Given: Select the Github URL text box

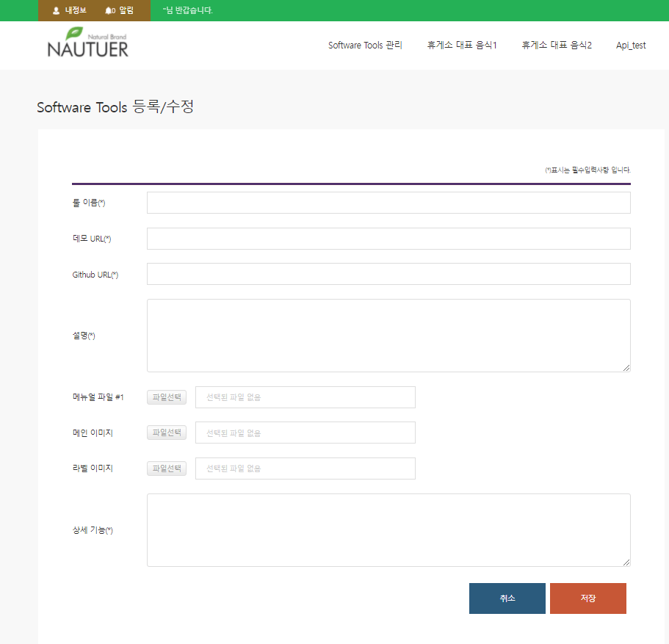Looking at the screenshot, I should pos(388,274).
